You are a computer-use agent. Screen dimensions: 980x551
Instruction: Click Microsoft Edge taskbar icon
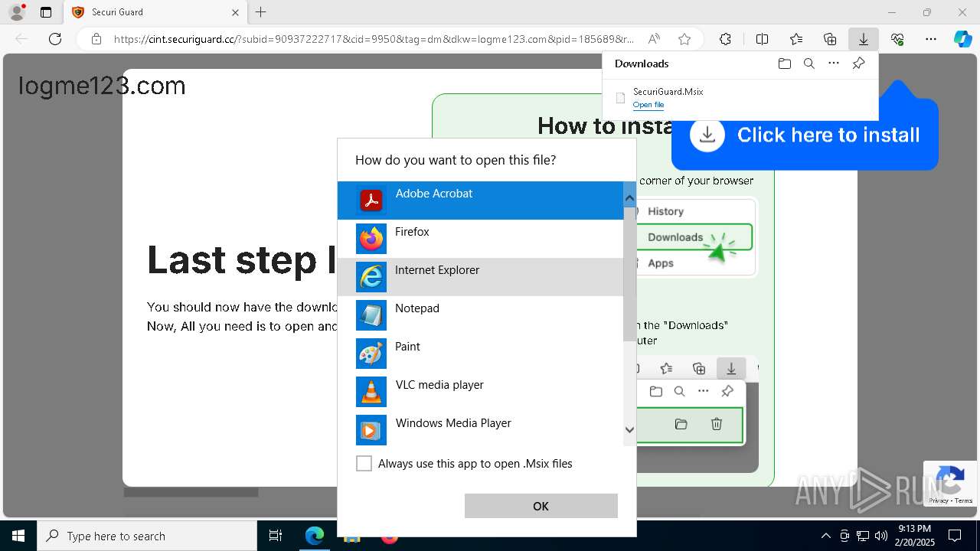point(315,536)
